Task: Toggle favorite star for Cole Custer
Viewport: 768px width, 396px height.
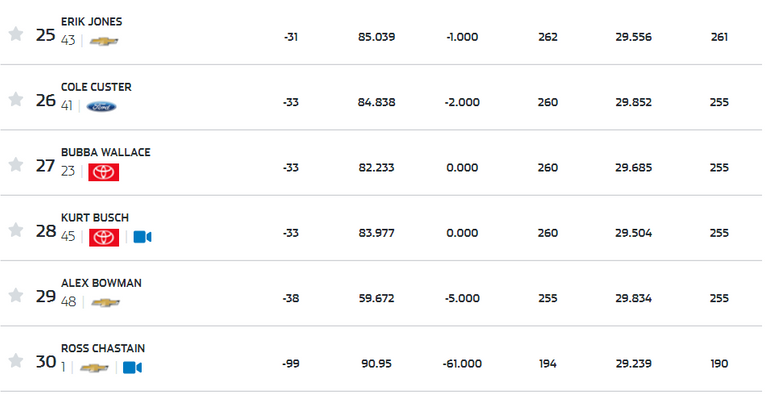Action: [x=16, y=99]
